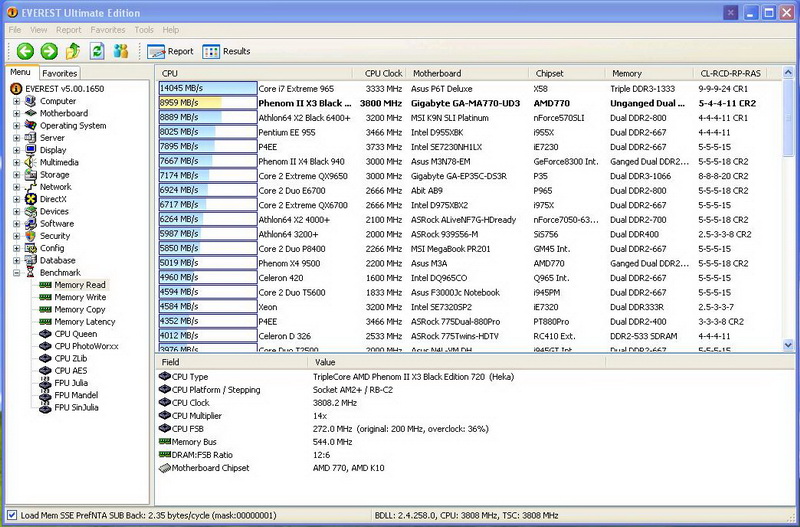800x527 pixels.
Task: Expand the Computer tree node
Action: [16, 101]
